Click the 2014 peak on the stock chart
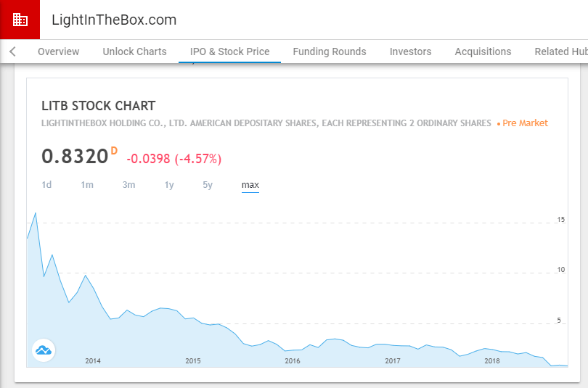 pos(86,276)
